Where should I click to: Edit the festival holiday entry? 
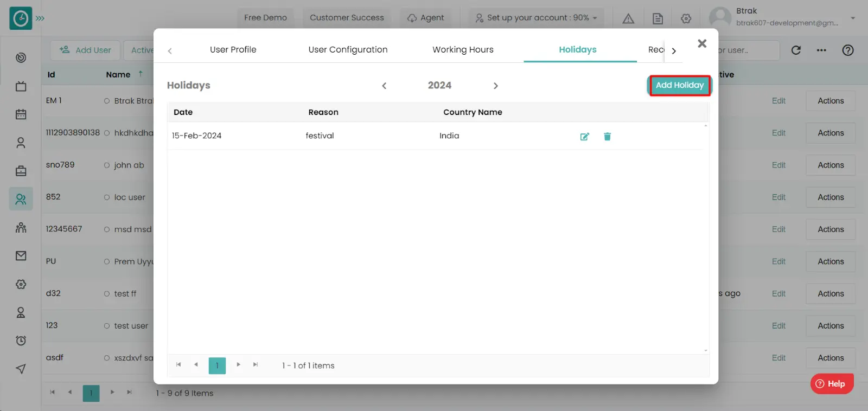click(584, 137)
